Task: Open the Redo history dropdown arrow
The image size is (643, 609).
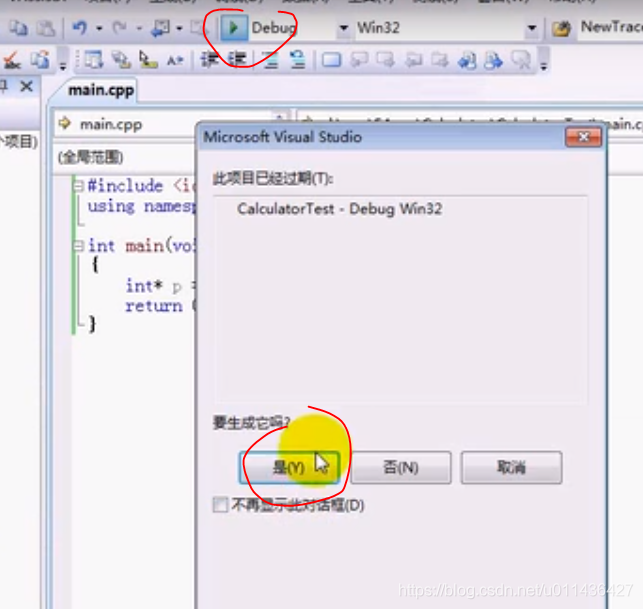Action: (x=139, y=28)
